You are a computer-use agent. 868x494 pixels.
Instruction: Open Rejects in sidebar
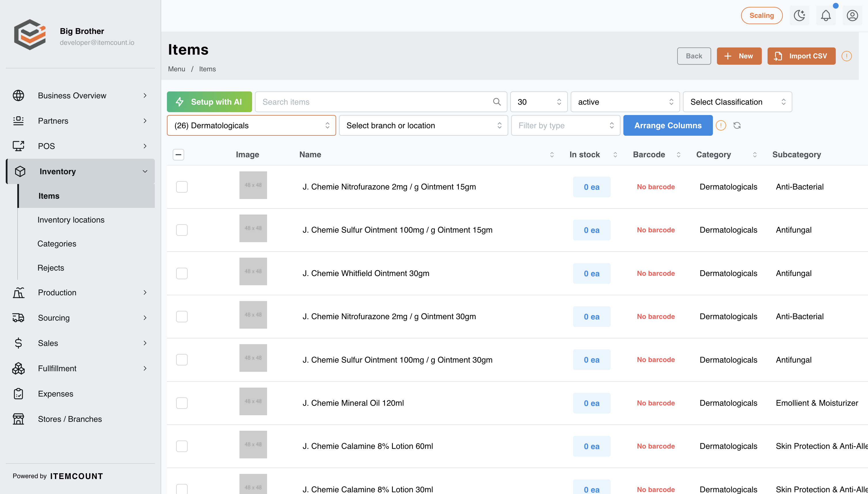click(x=51, y=268)
